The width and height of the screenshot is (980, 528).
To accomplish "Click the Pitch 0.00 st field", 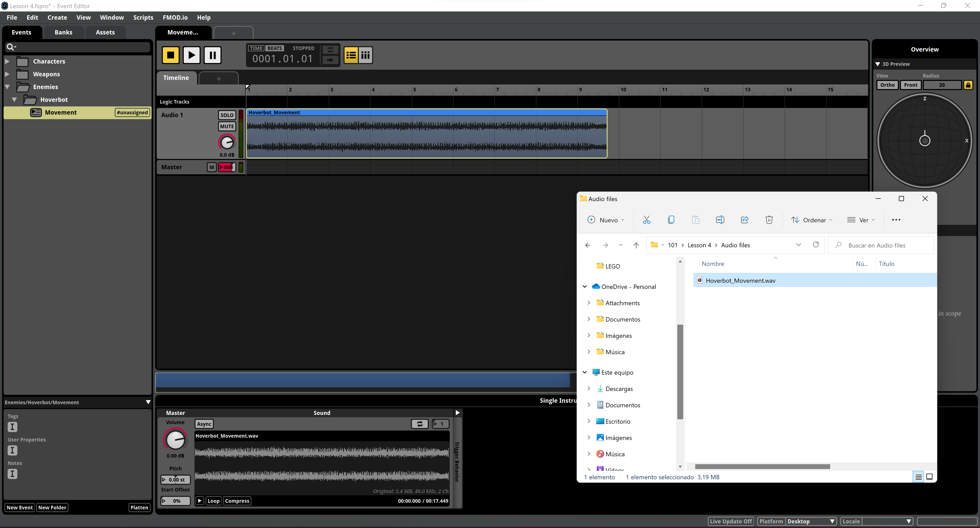I will 175,480.
